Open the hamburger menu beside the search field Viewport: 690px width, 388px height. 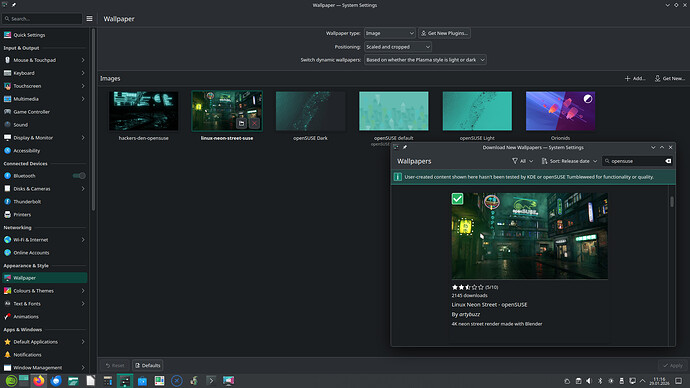(x=89, y=18)
